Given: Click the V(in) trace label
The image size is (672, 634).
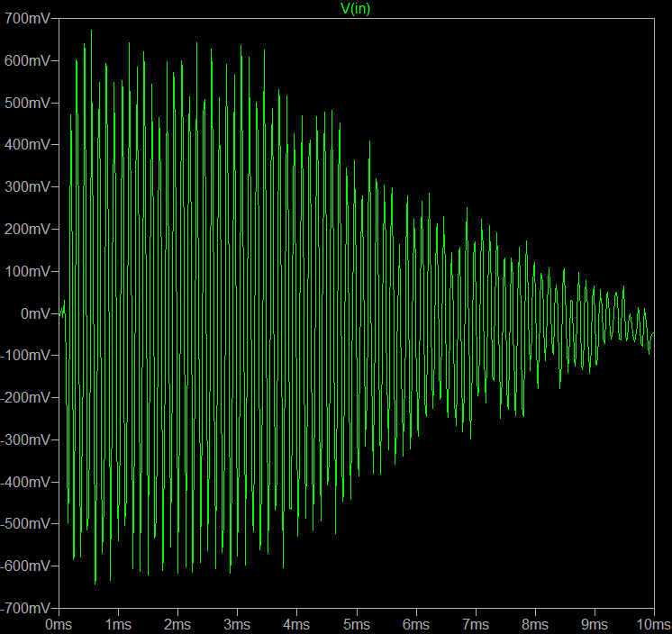Looking at the screenshot, I should tap(355, 9).
